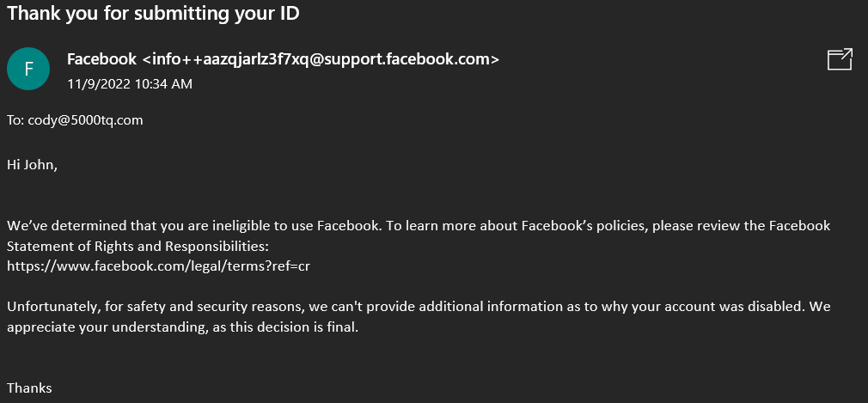
Task: Select the recipient cody@5000tq.com
Action: [85, 120]
